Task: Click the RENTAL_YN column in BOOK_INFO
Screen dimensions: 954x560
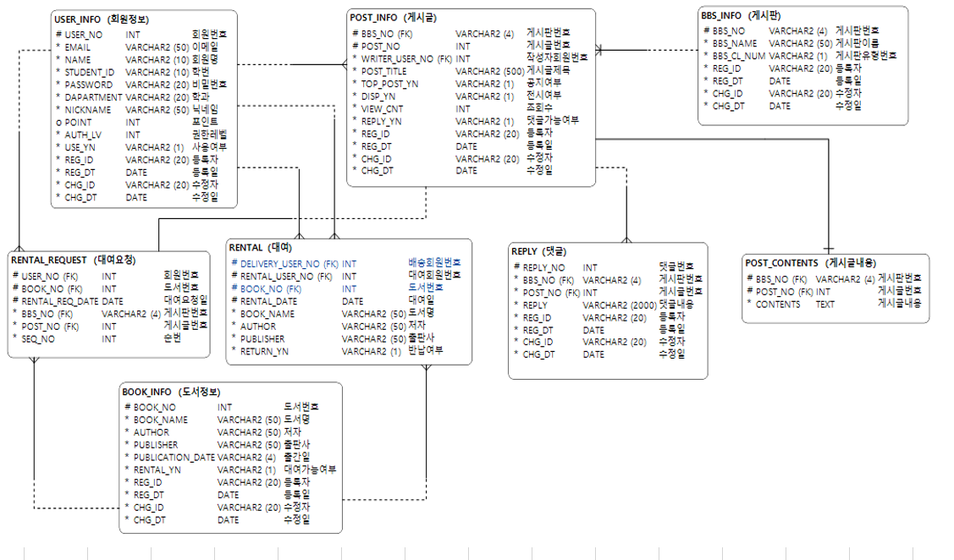Action: [157, 470]
